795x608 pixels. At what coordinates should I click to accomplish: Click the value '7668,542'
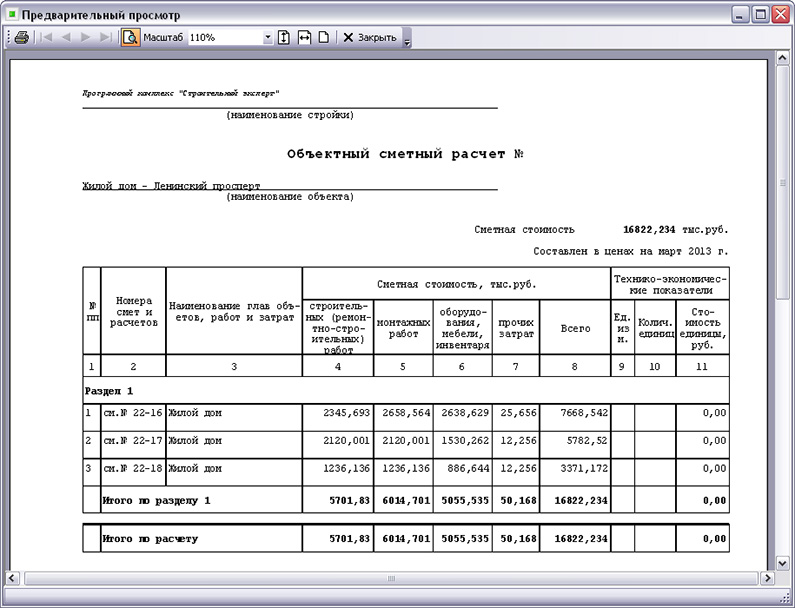tap(584, 413)
